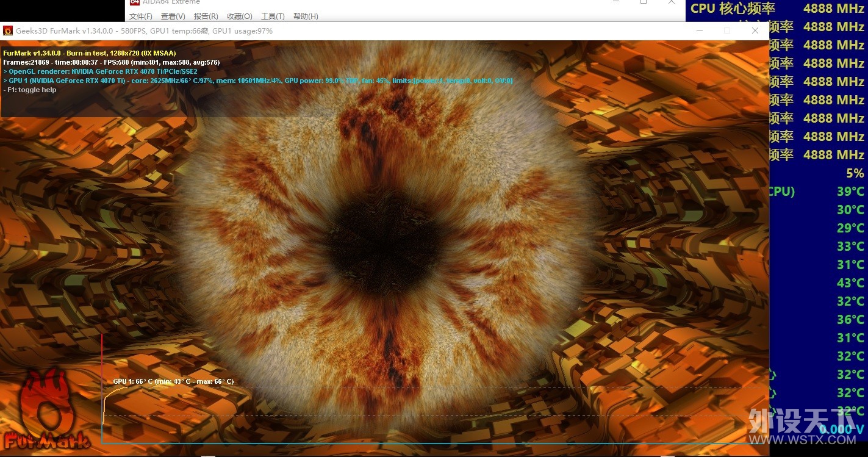Open the 文件(F) menu in AIDA64
The height and width of the screenshot is (457, 868).
141,16
